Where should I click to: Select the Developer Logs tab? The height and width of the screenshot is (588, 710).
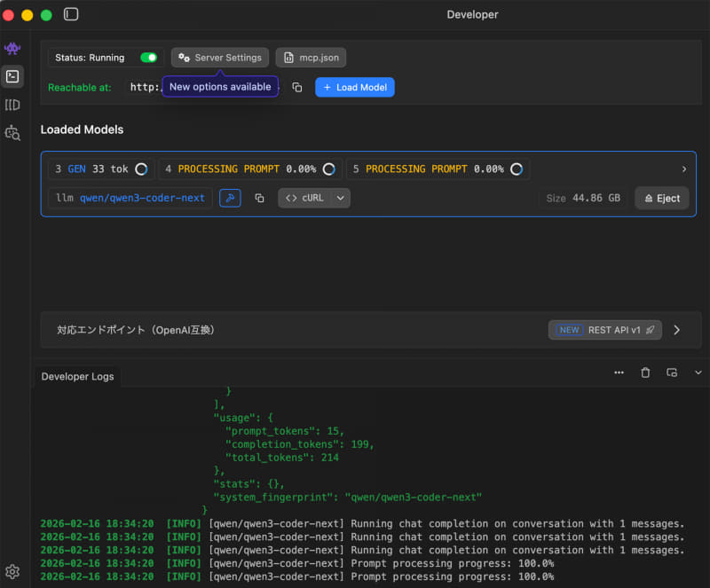click(x=77, y=376)
